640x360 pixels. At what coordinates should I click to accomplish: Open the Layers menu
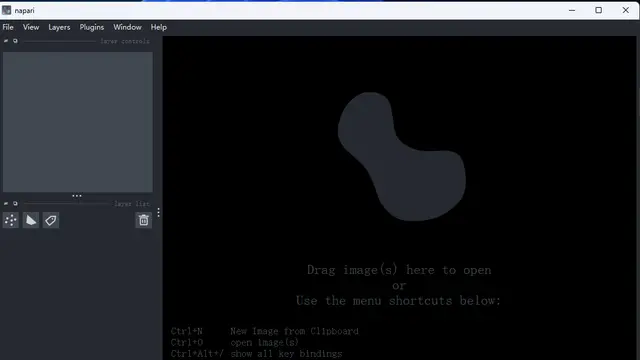59,27
